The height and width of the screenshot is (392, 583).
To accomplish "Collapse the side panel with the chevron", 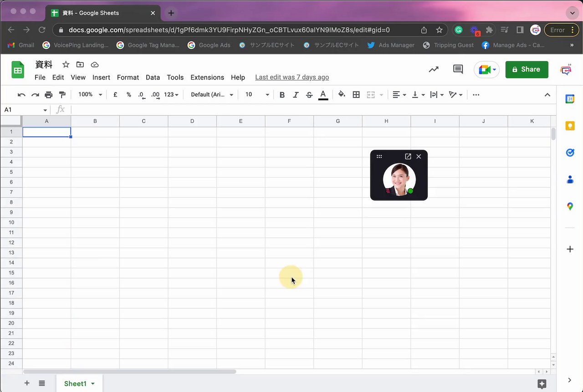I will (x=570, y=380).
